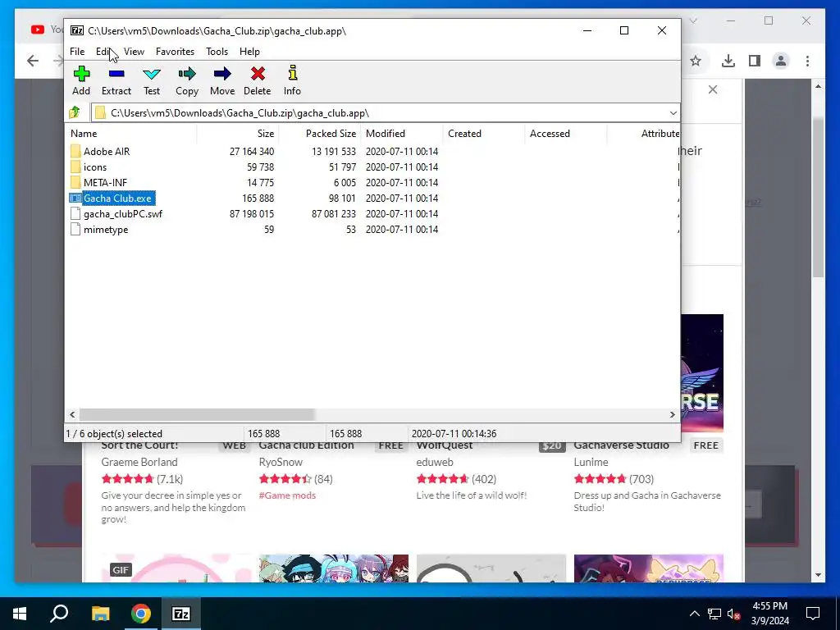840x630 pixels.
Task: Click the 7-Zip address path field
Action: tap(386, 113)
